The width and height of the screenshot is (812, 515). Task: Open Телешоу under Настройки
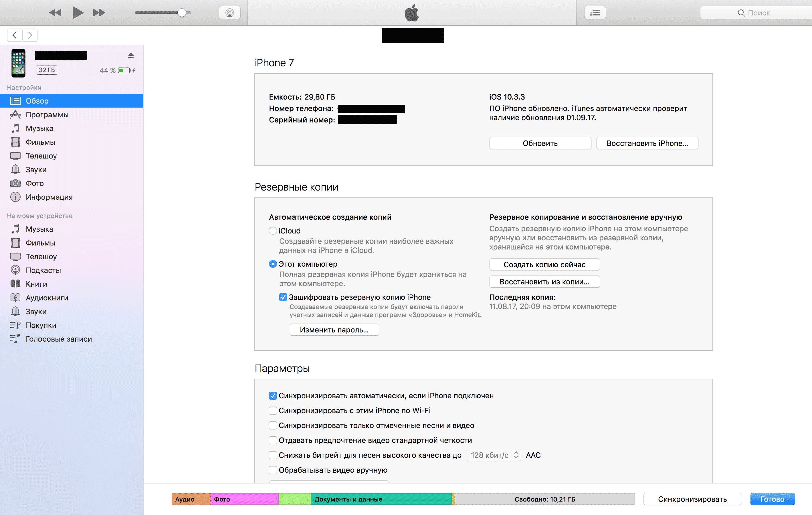pos(72,156)
